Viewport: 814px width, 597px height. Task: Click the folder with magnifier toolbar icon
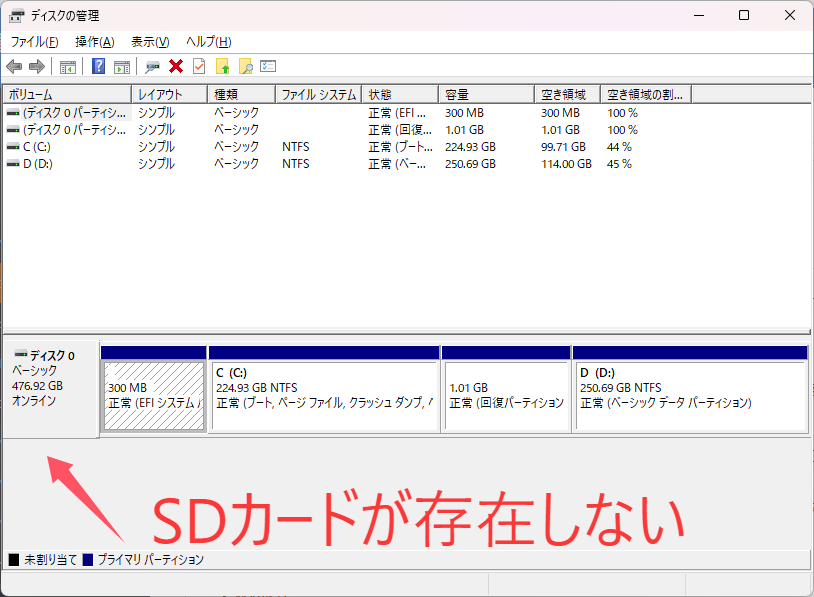[244, 66]
